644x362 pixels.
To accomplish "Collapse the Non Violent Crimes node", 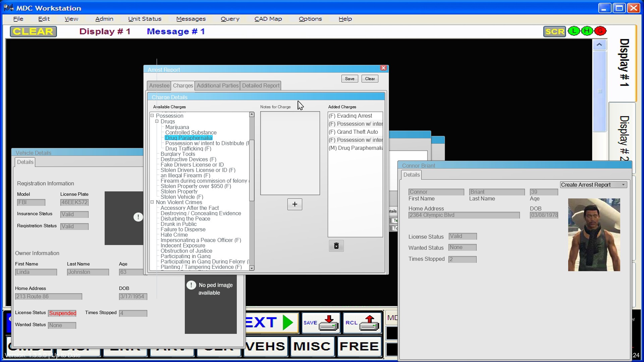I will pyautogui.click(x=152, y=202).
